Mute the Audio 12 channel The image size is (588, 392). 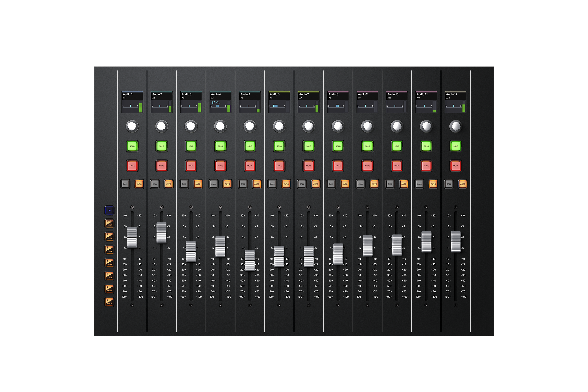[x=456, y=166]
